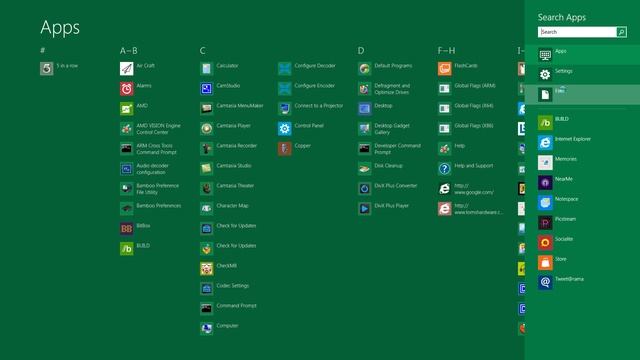Screen dimensions: 640x360
Task: Launch DivX Plus Player
Action: 383,209
